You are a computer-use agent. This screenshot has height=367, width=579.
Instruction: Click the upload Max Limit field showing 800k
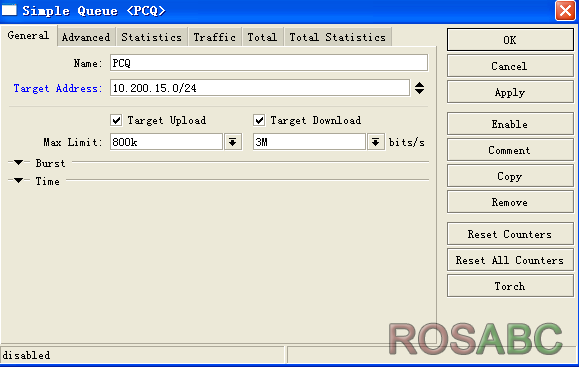click(x=167, y=142)
